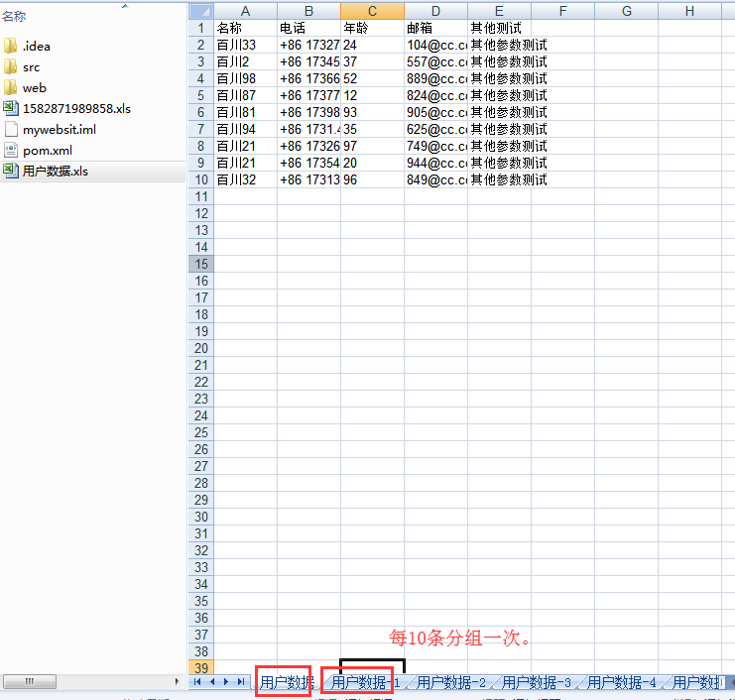This screenshot has height=700, width=735.
Task: Select column G header
Action: click(626, 11)
